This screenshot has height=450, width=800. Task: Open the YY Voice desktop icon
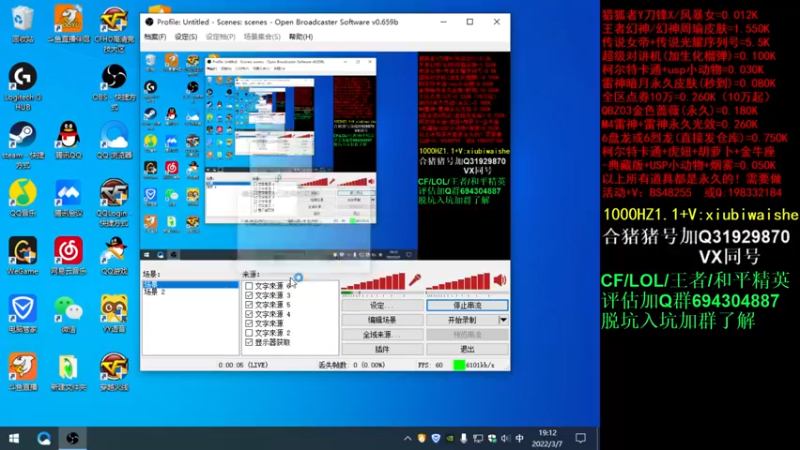[x=114, y=314]
